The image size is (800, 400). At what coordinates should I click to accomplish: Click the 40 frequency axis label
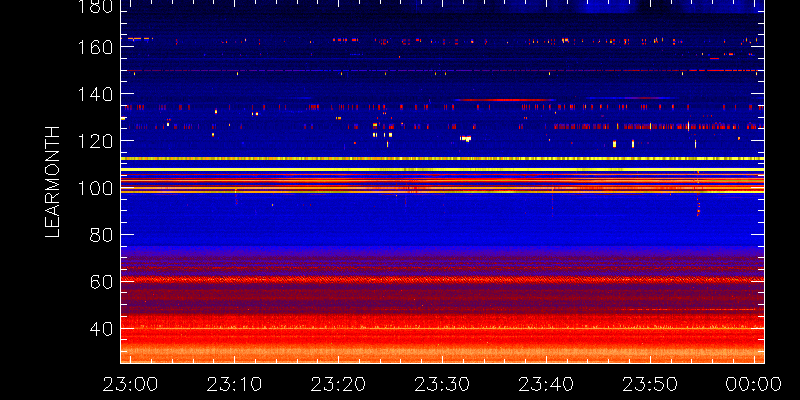[102, 329]
